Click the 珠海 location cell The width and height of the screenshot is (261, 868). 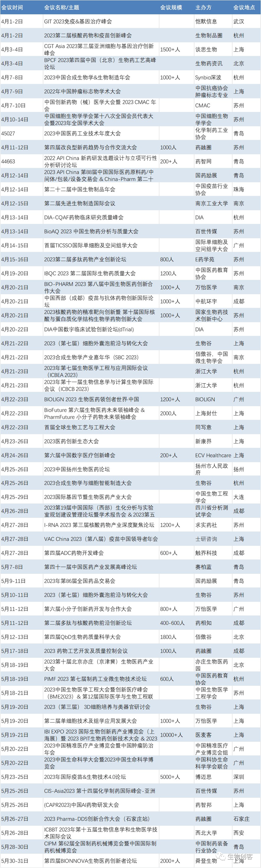[x=239, y=189]
